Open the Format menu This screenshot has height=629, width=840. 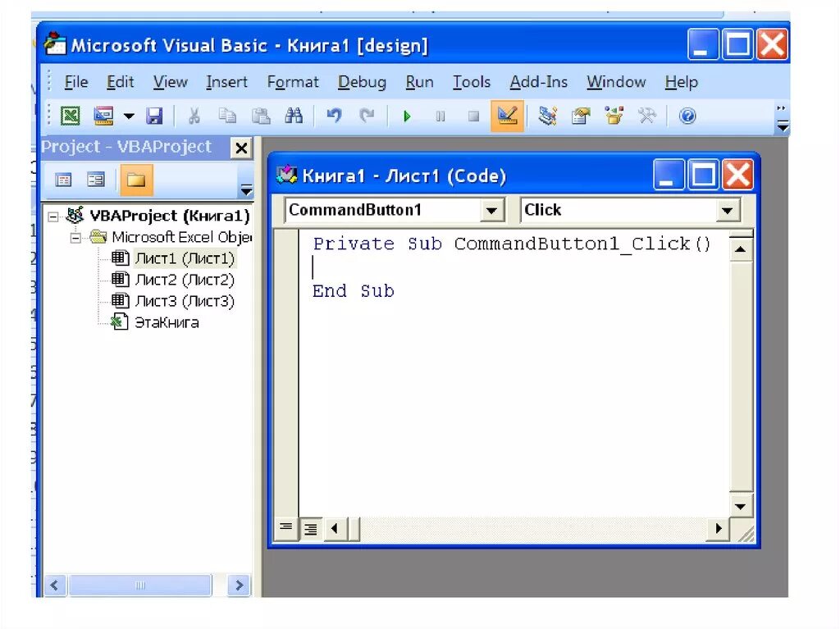[293, 82]
